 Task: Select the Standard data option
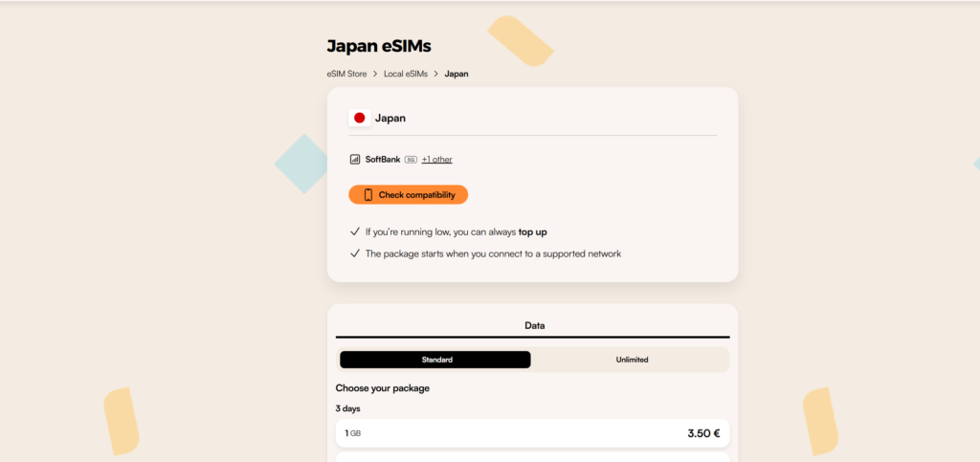click(x=435, y=360)
